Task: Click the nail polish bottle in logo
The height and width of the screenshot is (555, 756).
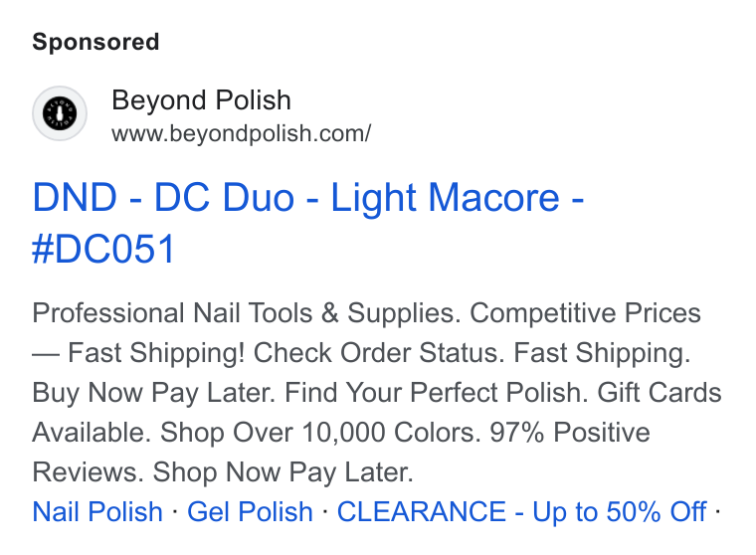Action: [60, 113]
